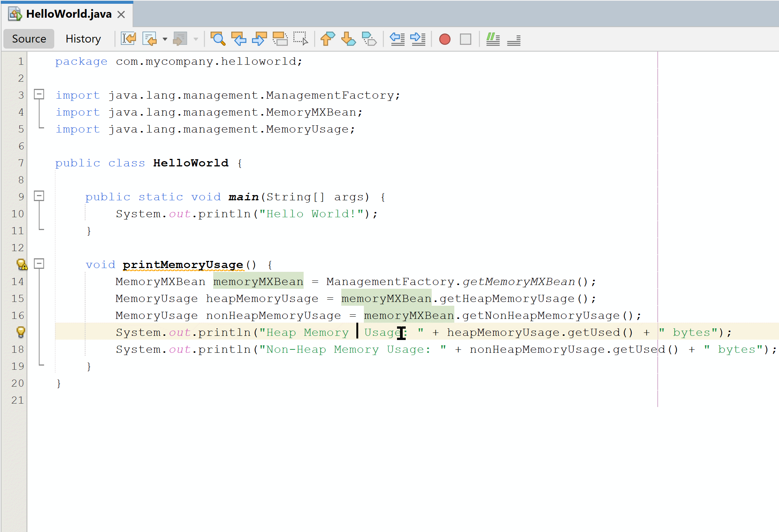Switch to the History tab

pos(82,38)
